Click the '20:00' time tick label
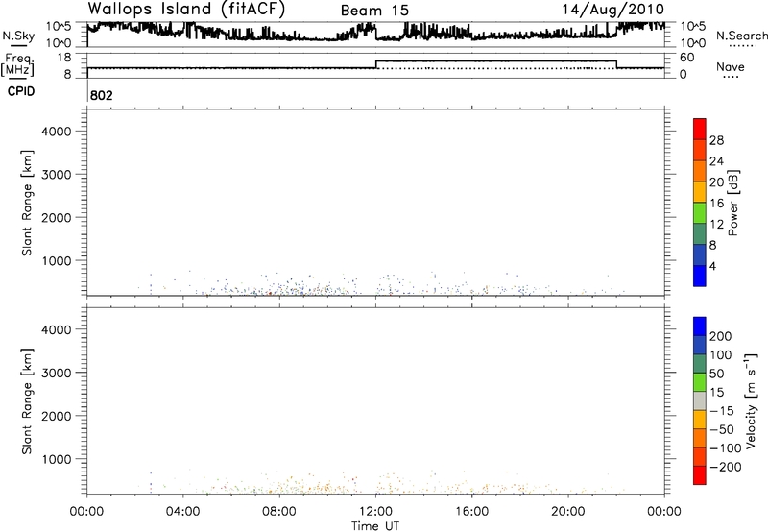The width and height of the screenshot is (768, 532). 567,512
